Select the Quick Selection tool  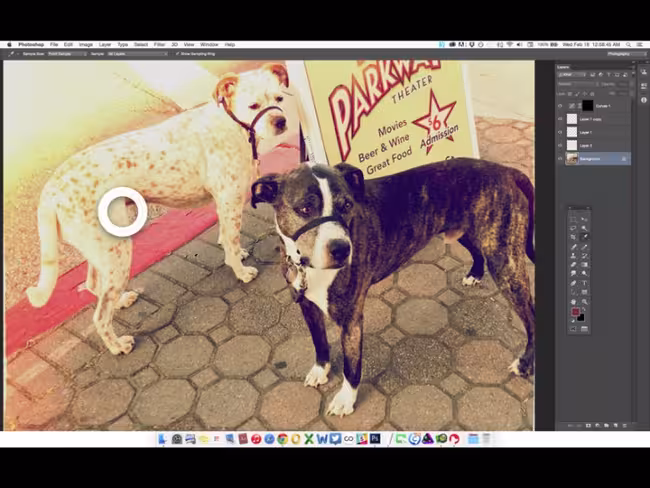click(584, 228)
